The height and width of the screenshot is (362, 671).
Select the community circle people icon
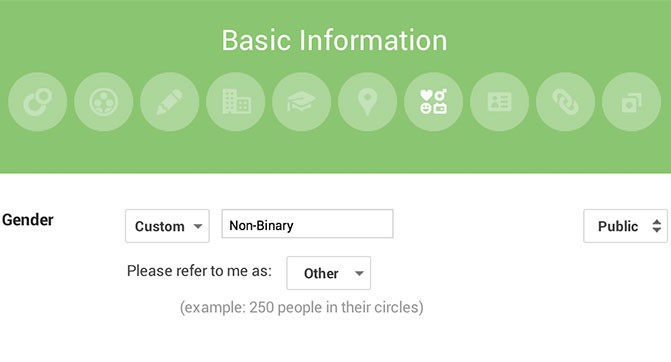coord(104,102)
